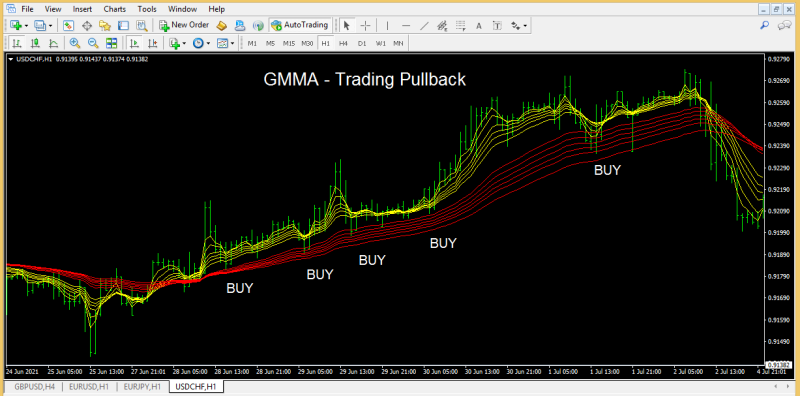Click the 'GMMA - Trading Pullback' chart label
800x396 pixels.
[x=364, y=80]
